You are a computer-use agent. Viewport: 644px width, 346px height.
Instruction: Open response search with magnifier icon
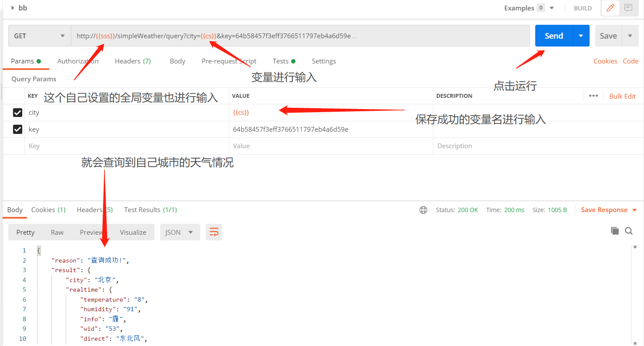[x=629, y=231]
